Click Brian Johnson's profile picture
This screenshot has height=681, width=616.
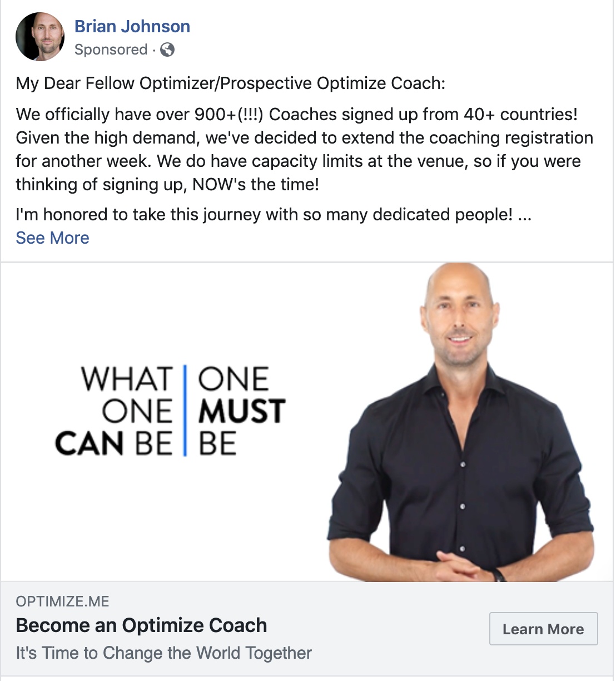tap(40, 37)
